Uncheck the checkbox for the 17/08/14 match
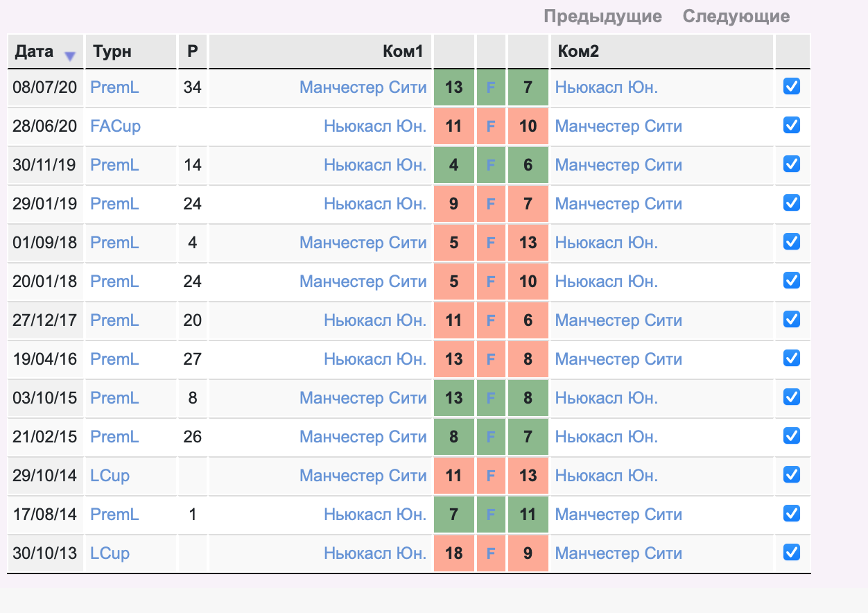Screen dimensions: 868x613 791,513
